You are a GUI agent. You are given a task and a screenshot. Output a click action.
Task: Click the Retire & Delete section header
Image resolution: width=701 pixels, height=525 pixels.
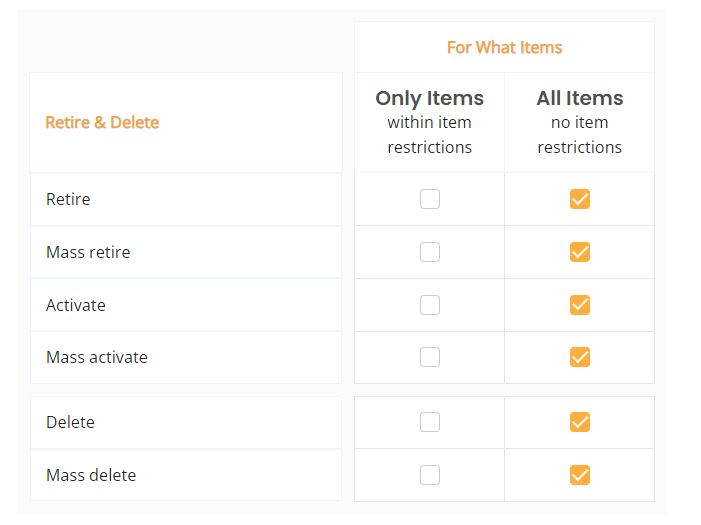102,122
